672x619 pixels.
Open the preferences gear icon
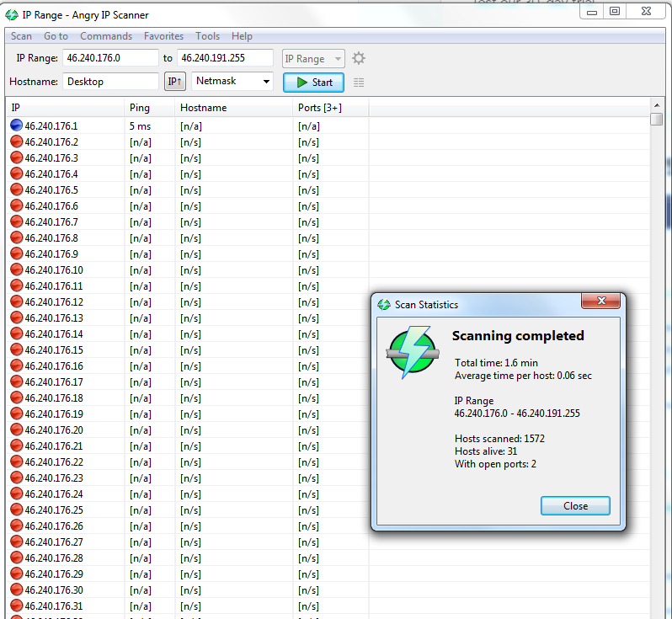click(x=359, y=58)
